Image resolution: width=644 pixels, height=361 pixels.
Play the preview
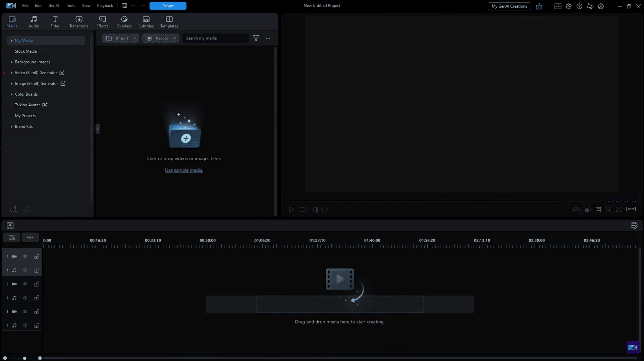(x=291, y=210)
